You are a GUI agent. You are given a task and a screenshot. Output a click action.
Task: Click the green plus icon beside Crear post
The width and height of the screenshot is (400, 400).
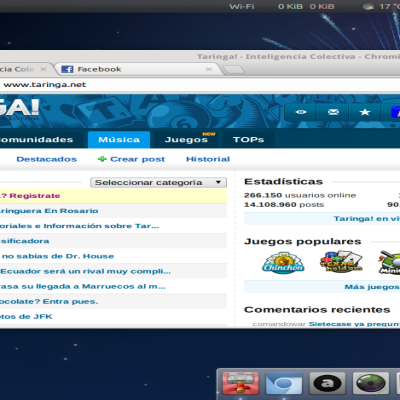click(x=102, y=159)
